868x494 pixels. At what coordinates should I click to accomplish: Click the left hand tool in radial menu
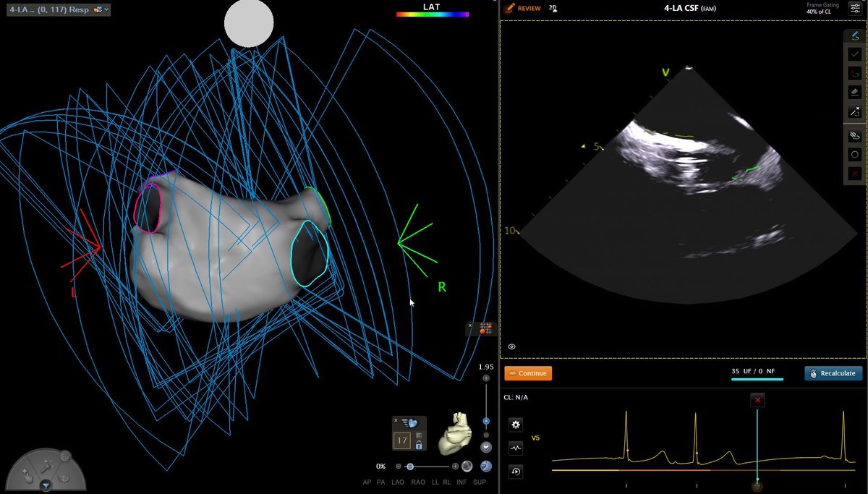(27, 475)
